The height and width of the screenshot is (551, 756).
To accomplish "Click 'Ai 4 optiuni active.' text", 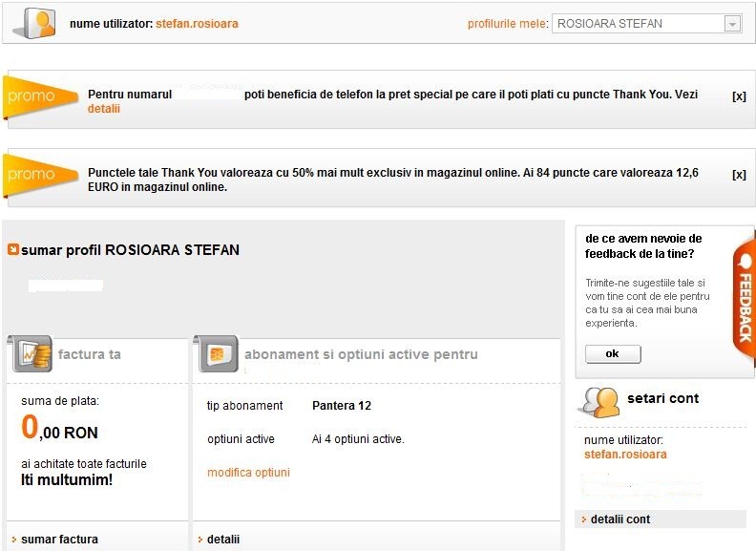I will click(x=358, y=439).
